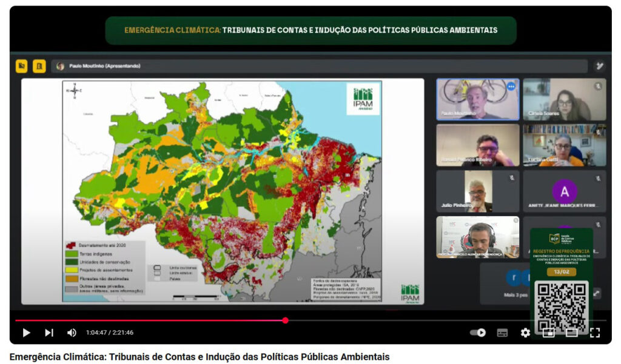Select Cíntia Soares's video tile

(x=564, y=99)
